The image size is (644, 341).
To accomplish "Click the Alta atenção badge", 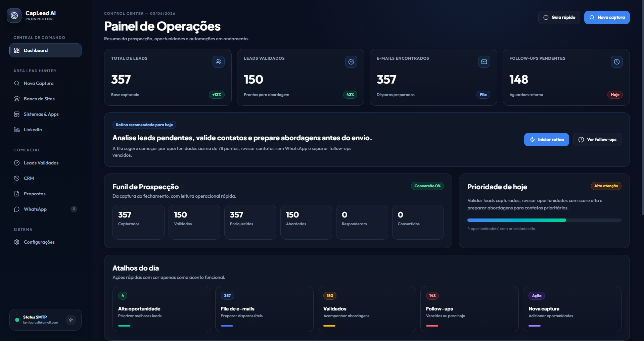I will click(x=606, y=186).
